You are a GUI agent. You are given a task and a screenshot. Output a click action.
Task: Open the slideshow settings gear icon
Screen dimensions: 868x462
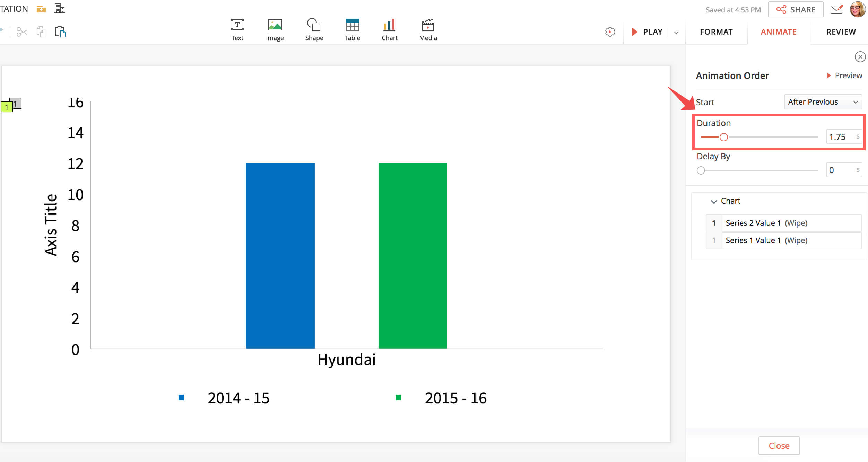(x=610, y=32)
